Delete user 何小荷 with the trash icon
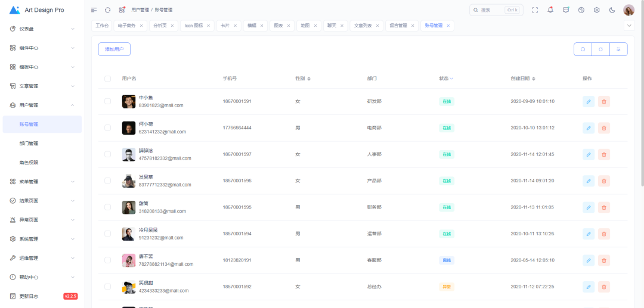This screenshot has width=644, height=308. pos(604,128)
